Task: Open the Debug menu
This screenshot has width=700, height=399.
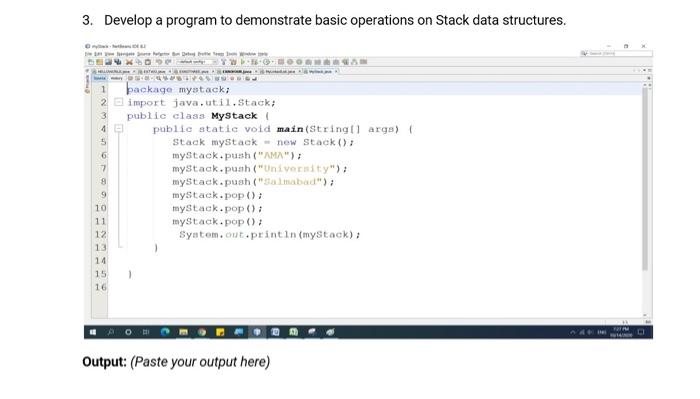Action: pyautogui.click(x=188, y=54)
